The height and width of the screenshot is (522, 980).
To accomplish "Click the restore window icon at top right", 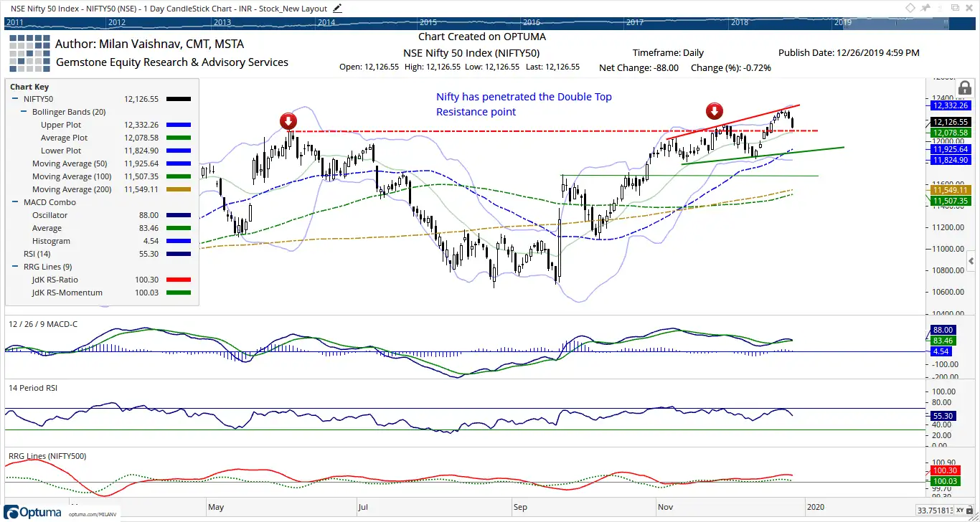I will tap(955, 8).
